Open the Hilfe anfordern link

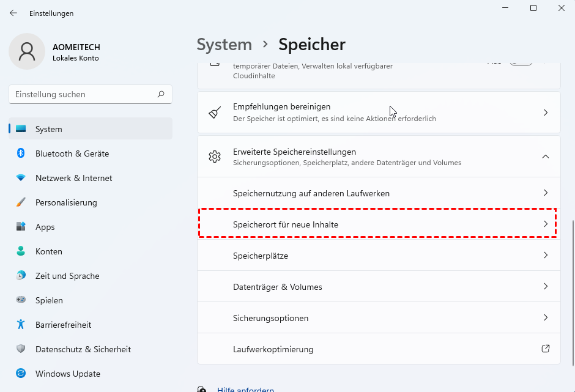[245, 389]
